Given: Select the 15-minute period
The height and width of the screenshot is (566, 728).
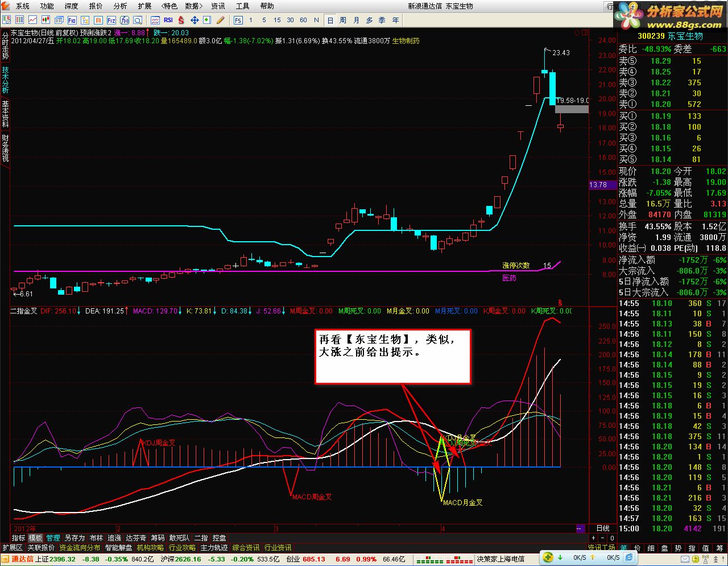Looking at the screenshot, I should tap(277, 20).
